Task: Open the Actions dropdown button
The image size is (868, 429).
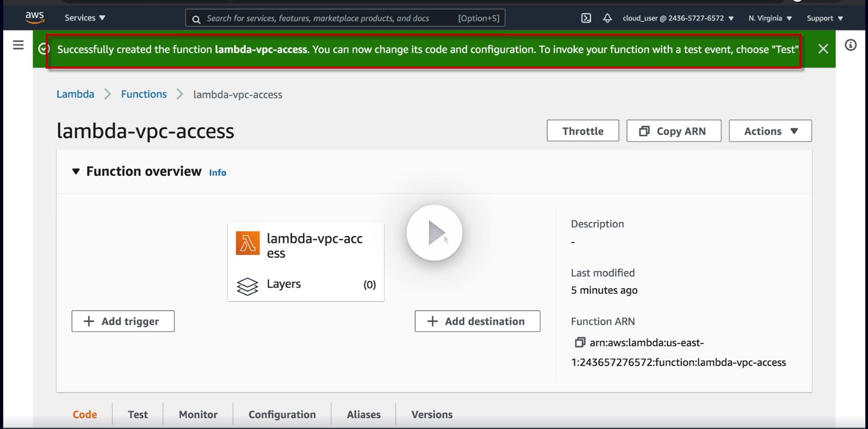Action: point(770,131)
